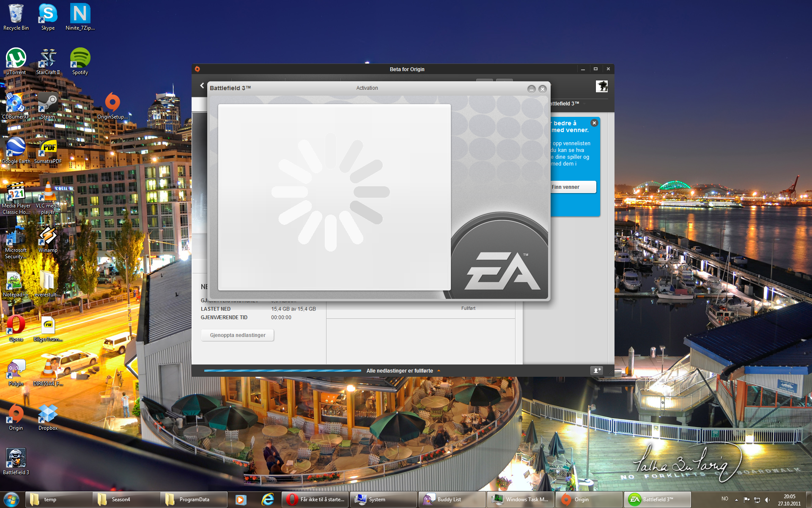Click the Fullført status text

click(468, 308)
